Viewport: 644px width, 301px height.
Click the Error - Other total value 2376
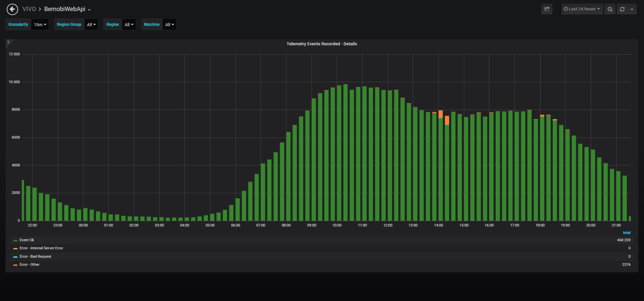click(x=626, y=264)
